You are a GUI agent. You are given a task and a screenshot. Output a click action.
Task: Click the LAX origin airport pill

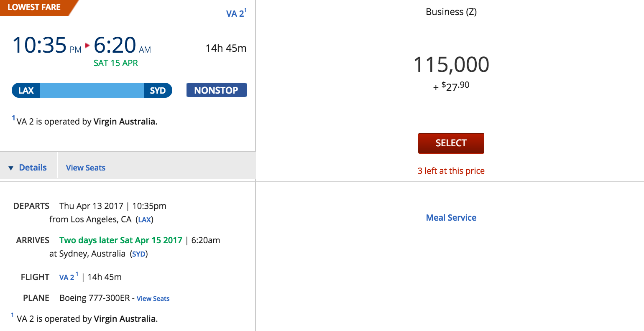pos(26,90)
